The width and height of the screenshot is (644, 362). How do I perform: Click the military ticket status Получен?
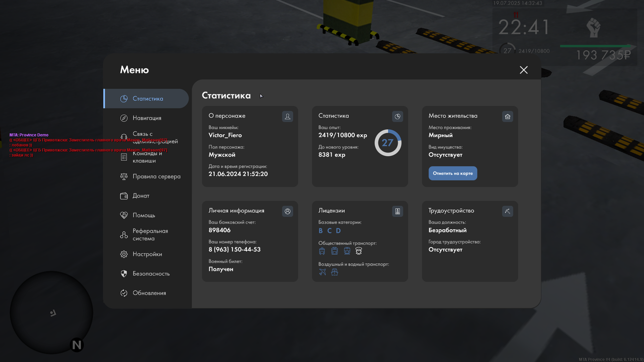[x=221, y=269]
